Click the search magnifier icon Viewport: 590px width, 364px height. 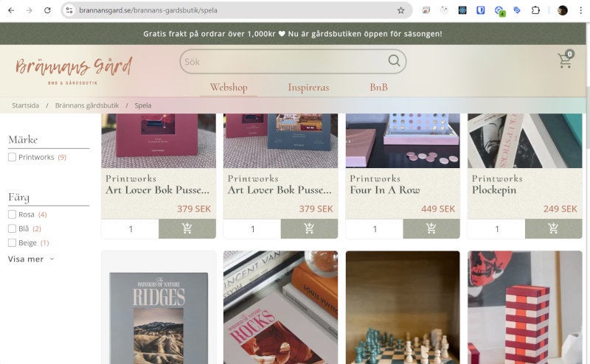395,61
